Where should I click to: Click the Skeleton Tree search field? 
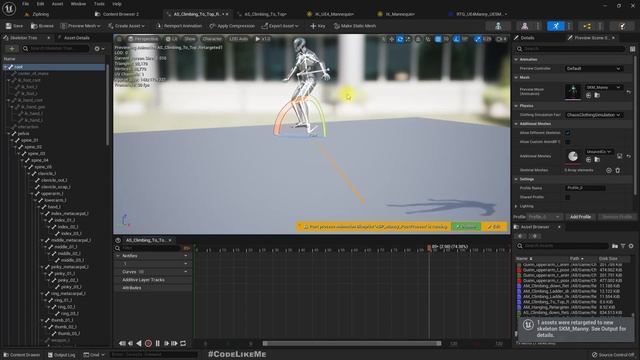coord(56,49)
